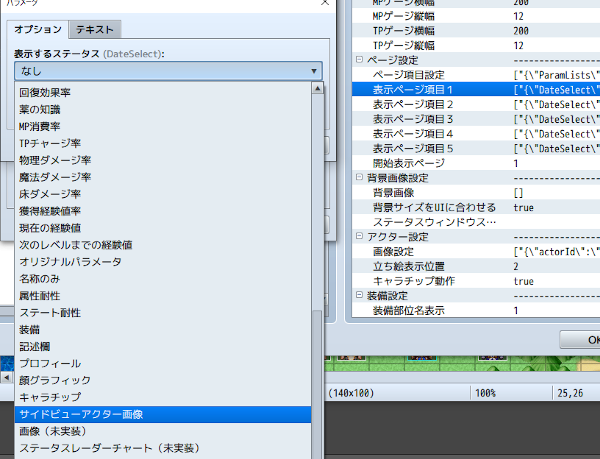The height and width of the screenshot is (459, 600).
Task: Select highlighted サイドビューアクター画像 option
Action: point(163,414)
